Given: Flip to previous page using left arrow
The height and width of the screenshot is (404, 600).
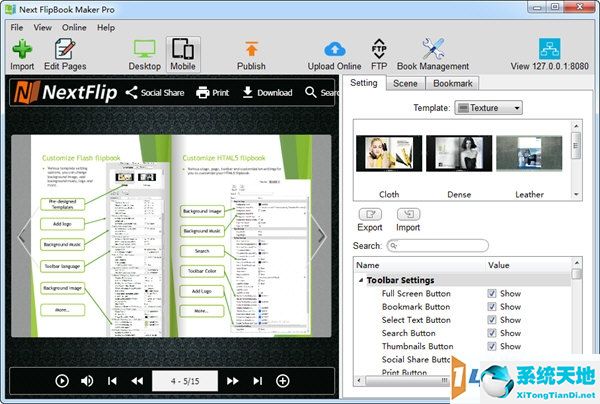Looking at the screenshot, I should coord(22,237).
